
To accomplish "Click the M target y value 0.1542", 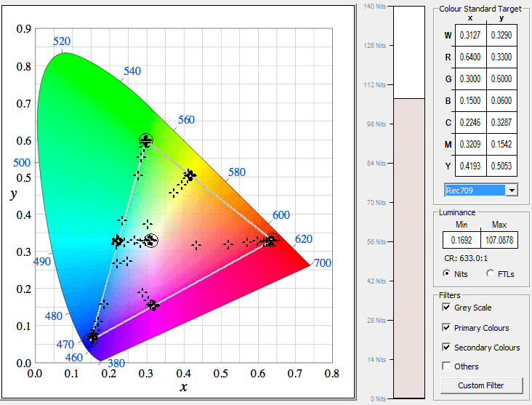I will (501, 144).
